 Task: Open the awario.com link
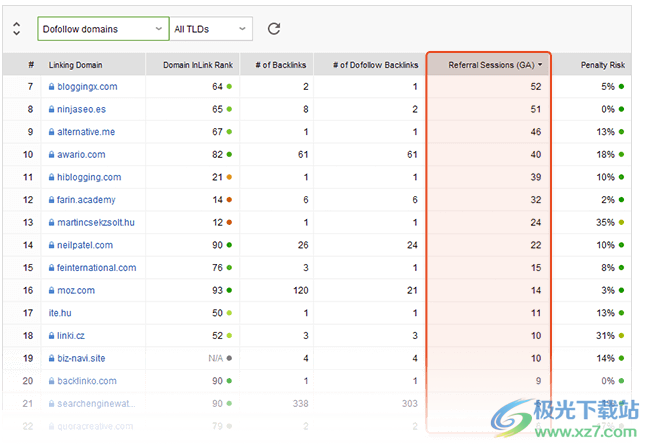tap(81, 155)
